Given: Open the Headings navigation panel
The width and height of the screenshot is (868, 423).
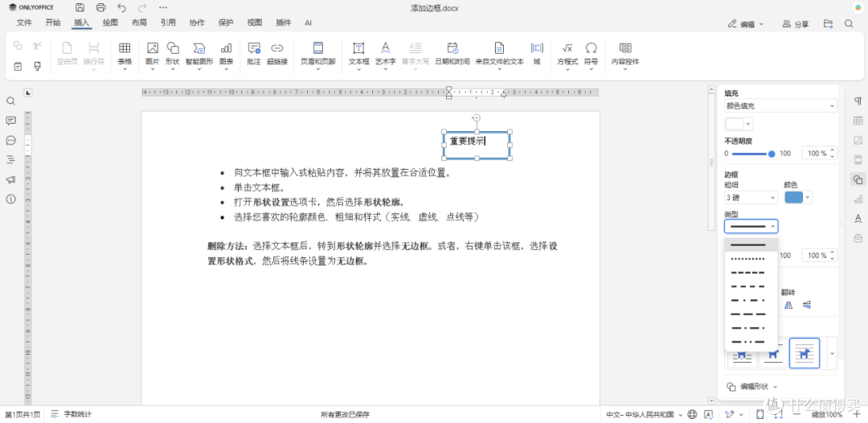Looking at the screenshot, I should 10,159.
